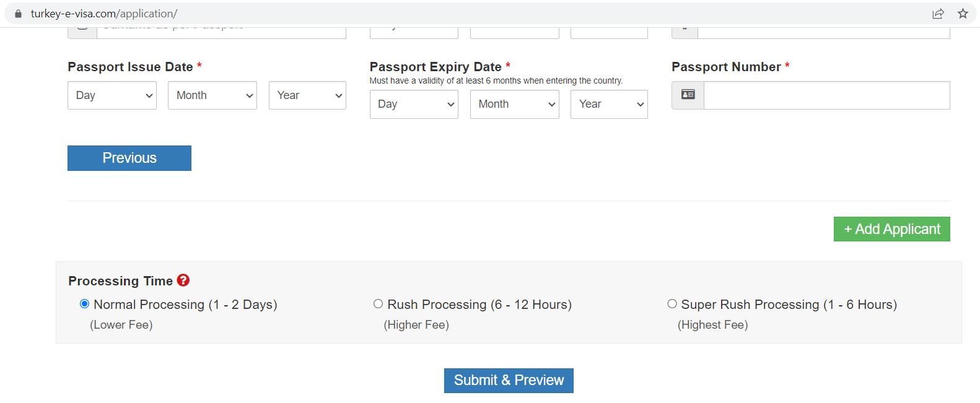Click the 6 months validity note text
The image size is (980, 403).
[496, 80]
